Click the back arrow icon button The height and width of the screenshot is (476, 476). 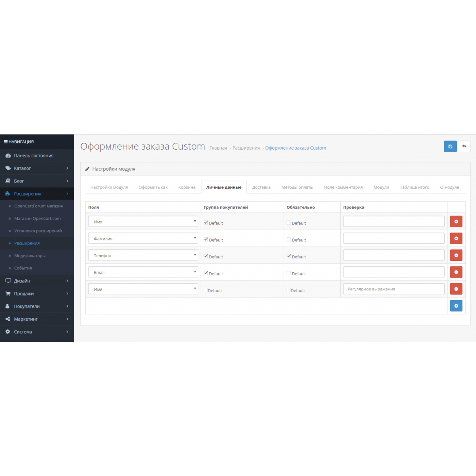(464, 147)
